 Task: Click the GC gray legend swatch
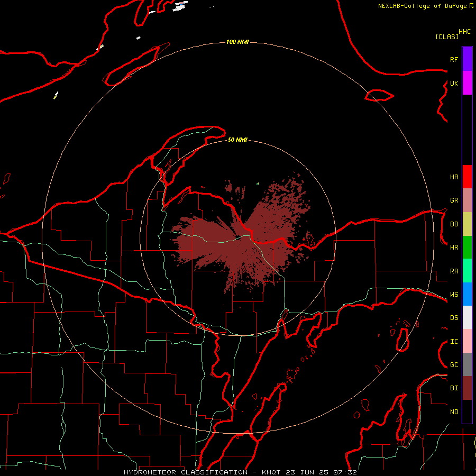coord(467,364)
